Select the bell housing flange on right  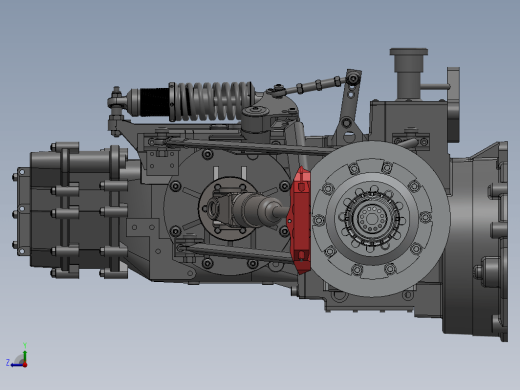tap(502, 242)
